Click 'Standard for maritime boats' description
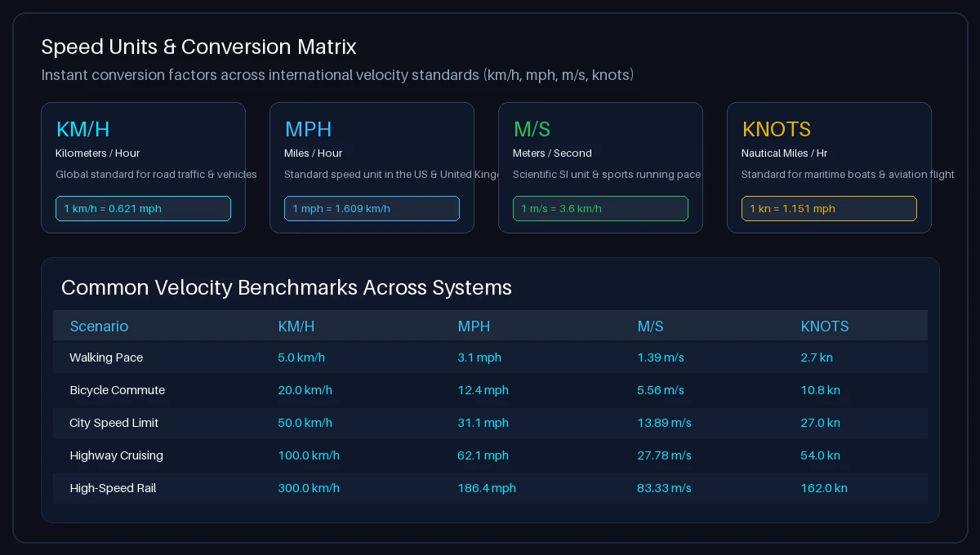Screen dimensions: 980x555 coord(848,174)
